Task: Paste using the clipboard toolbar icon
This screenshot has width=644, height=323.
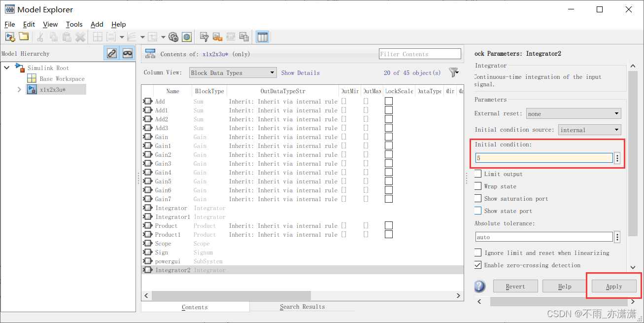Action: coord(67,36)
